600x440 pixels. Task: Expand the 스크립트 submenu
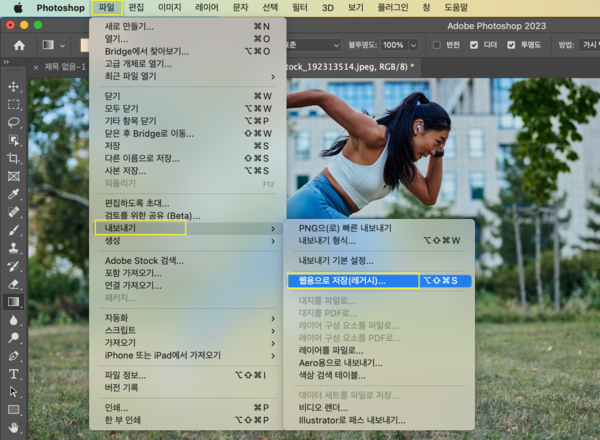[189, 330]
